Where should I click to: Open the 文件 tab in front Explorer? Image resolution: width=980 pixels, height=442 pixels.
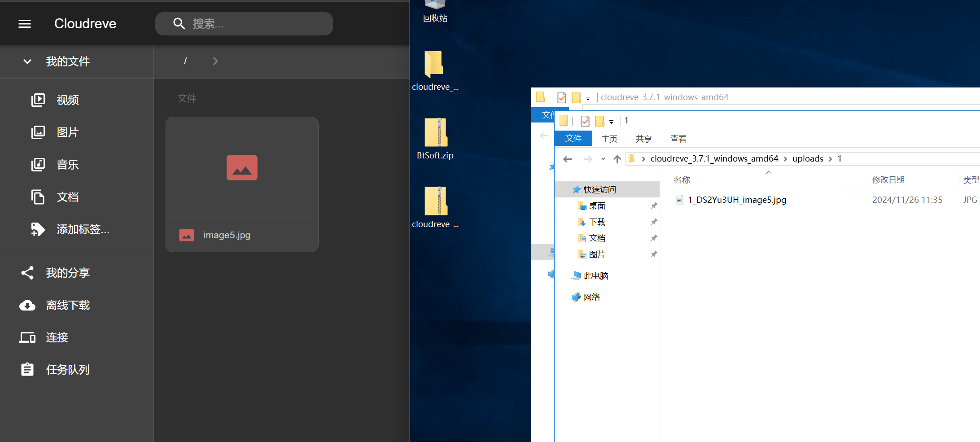(x=573, y=139)
